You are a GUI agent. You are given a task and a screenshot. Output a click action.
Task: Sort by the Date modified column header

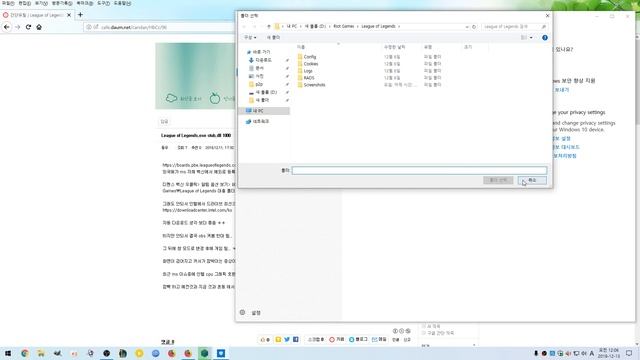point(394,47)
